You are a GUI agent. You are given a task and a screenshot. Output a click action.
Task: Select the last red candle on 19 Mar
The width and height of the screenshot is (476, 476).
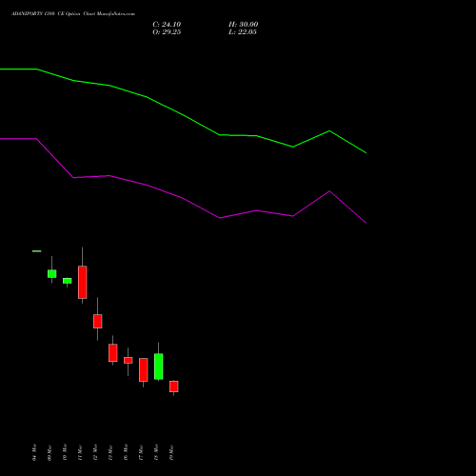[x=174, y=387]
